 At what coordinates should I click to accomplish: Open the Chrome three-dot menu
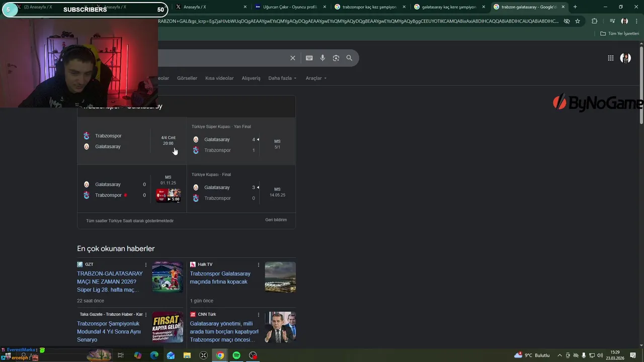click(636, 21)
